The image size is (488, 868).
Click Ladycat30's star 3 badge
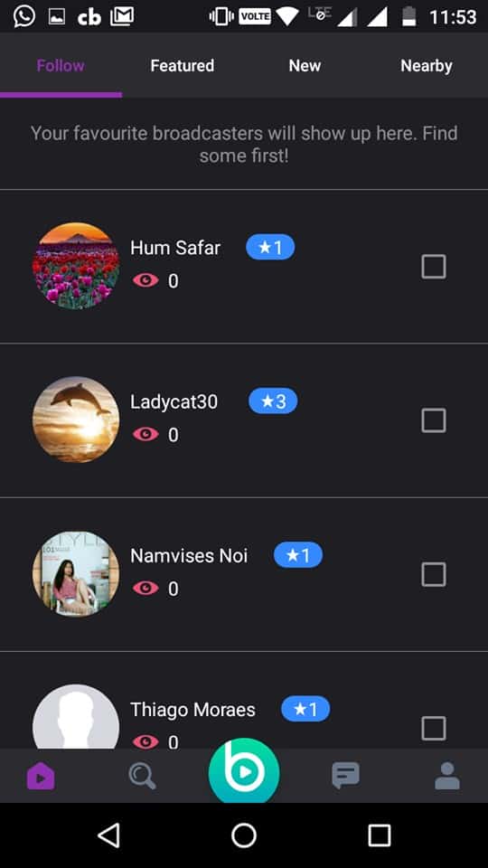[273, 401]
